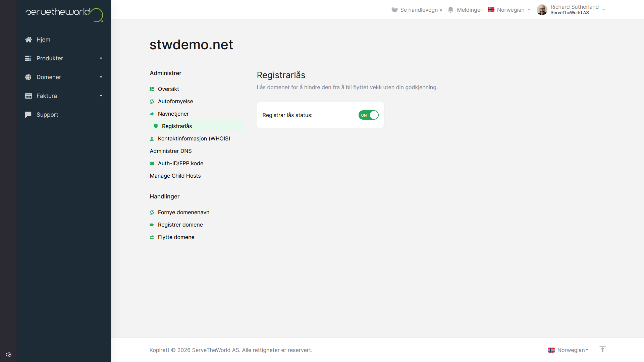Select Autofornyelse in the Administrer menu
The height and width of the screenshot is (362, 644).
(175, 101)
